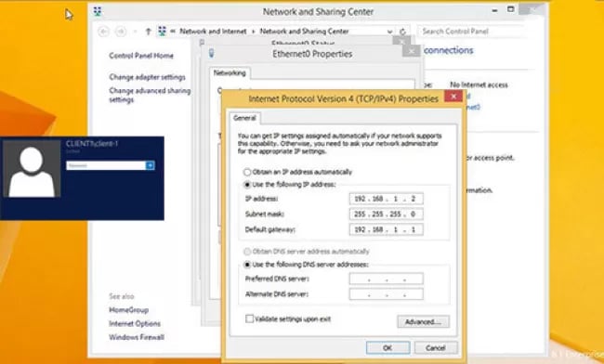Expand the address bar history dropdown
The width and height of the screenshot is (604, 364).
[x=390, y=32]
